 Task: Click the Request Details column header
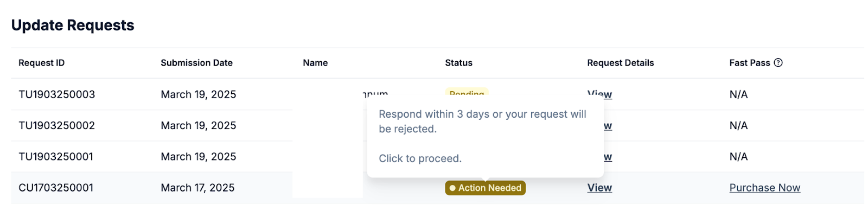[x=620, y=63]
